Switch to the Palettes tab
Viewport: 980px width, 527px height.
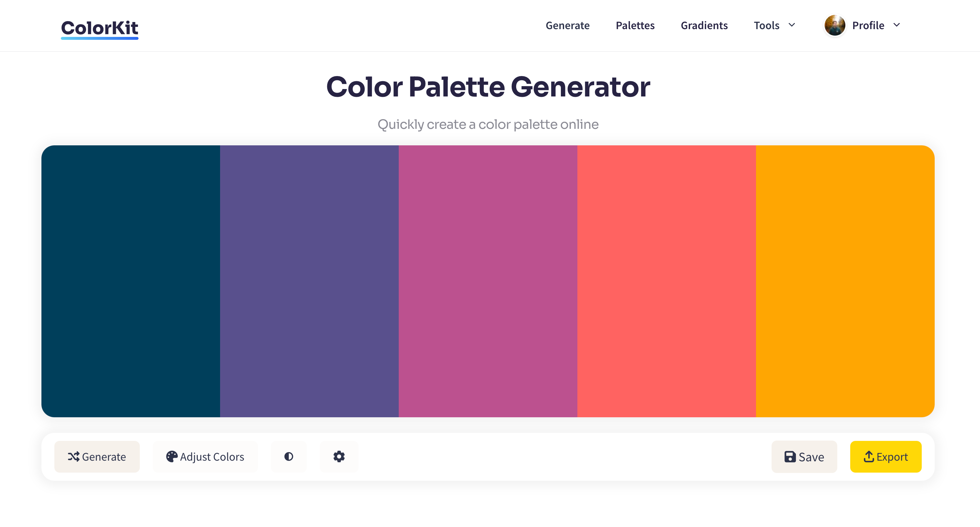click(x=636, y=25)
